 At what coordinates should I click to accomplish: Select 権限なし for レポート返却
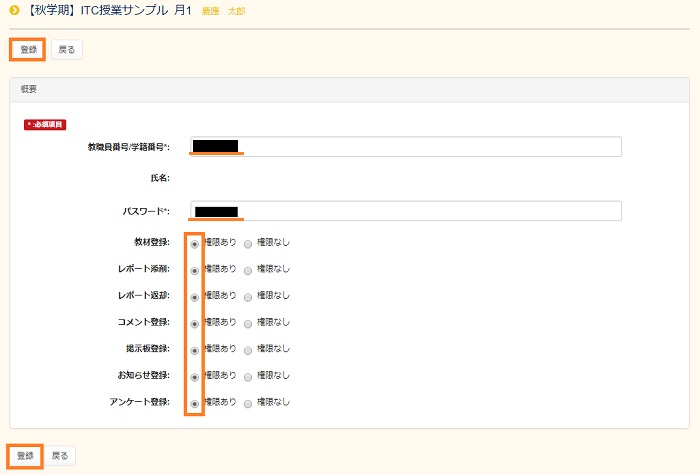248,297
